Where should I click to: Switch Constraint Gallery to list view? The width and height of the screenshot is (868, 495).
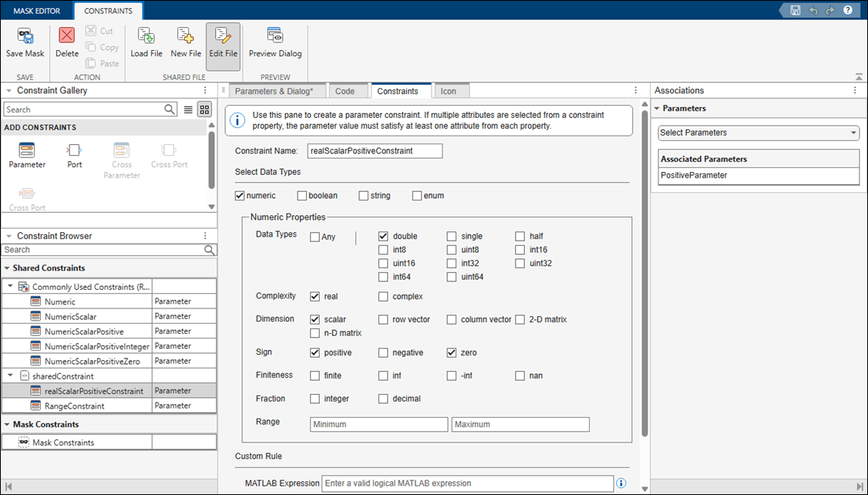(x=189, y=109)
